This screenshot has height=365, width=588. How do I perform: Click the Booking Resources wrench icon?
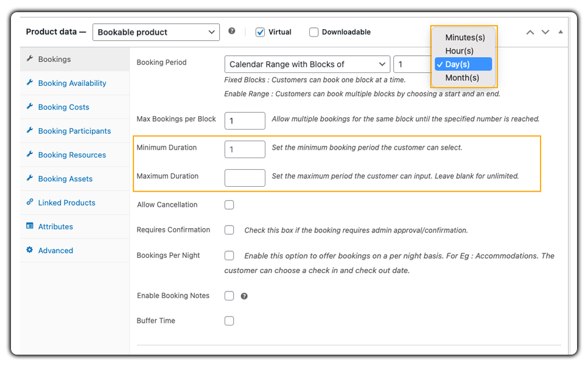click(30, 154)
